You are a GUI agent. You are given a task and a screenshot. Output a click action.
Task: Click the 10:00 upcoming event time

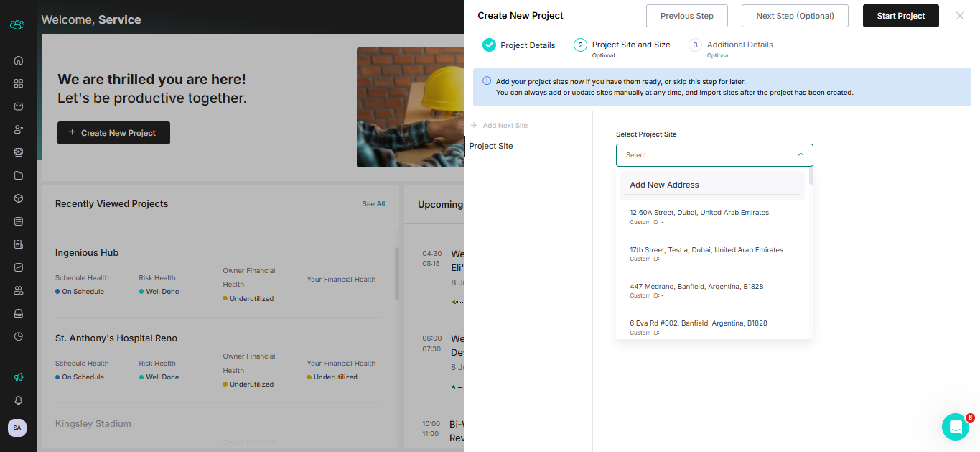[x=431, y=424]
